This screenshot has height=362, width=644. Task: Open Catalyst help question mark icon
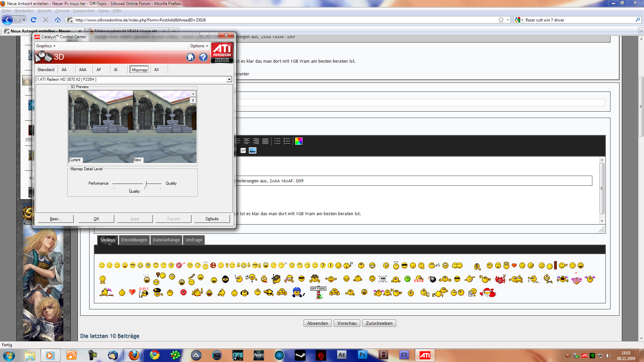click(203, 57)
